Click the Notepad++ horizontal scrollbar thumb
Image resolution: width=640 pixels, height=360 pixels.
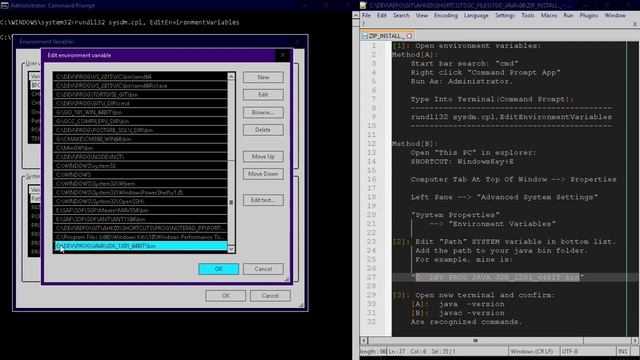(476, 340)
